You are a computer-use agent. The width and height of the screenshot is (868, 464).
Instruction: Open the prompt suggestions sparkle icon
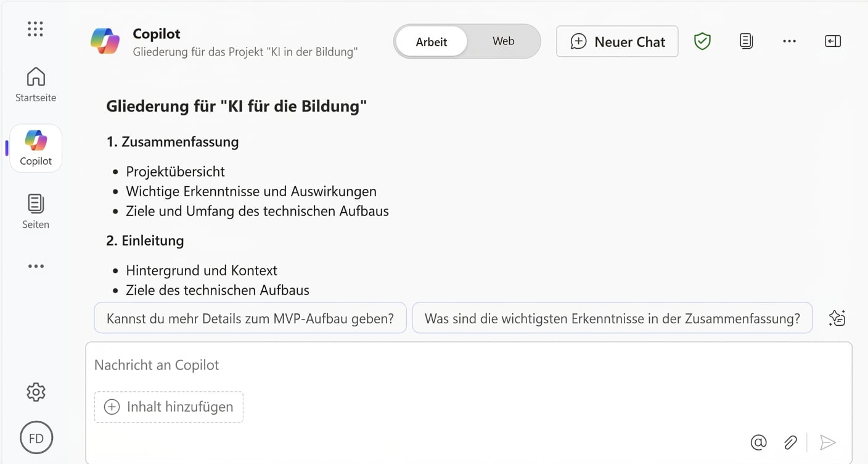pyautogui.click(x=837, y=317)
